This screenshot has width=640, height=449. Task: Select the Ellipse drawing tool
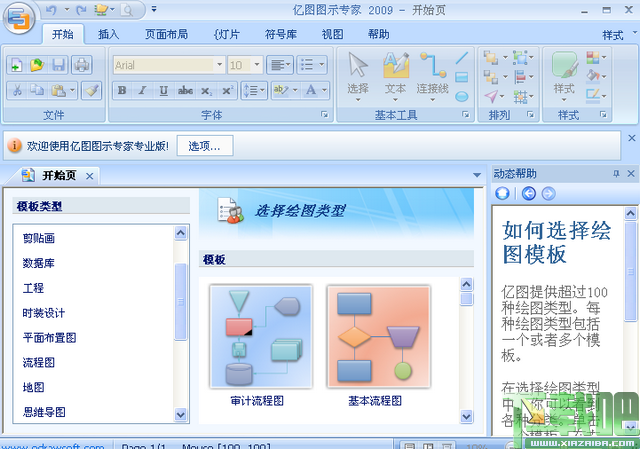coord(462,97)
